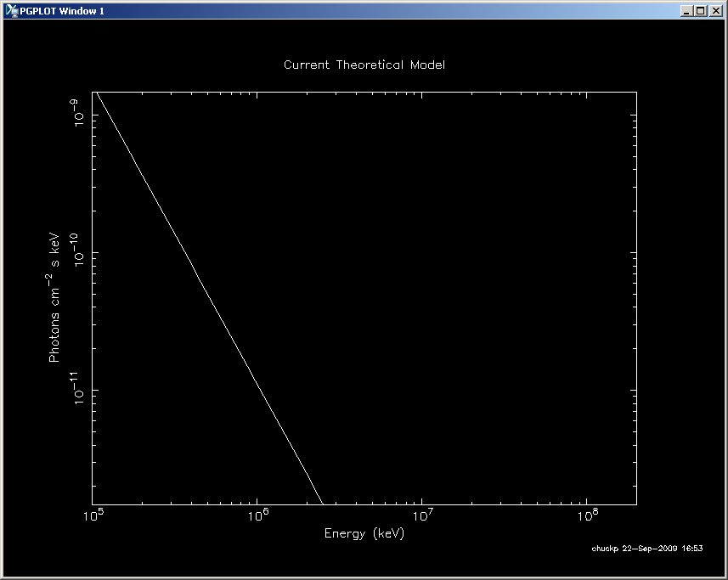Click the 10^5 x-axis tick label
Viewport: 728px width, 580px height.
(x=93, y=515)
